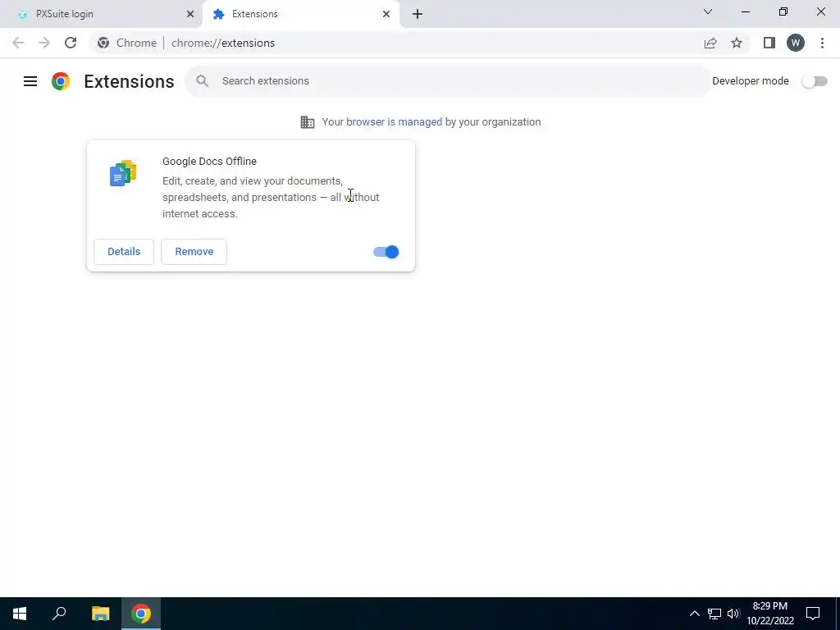
Task: Close the Extensions tab
Action: point(386,14)
